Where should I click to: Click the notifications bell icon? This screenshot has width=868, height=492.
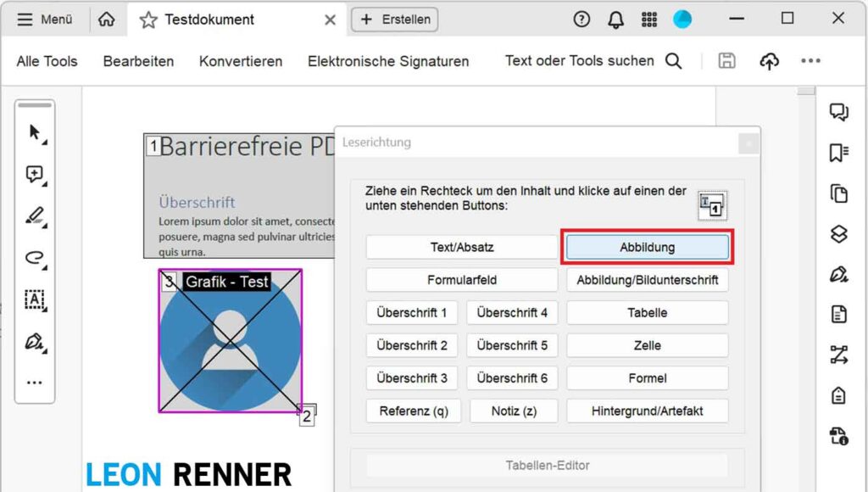pos(616,20)
